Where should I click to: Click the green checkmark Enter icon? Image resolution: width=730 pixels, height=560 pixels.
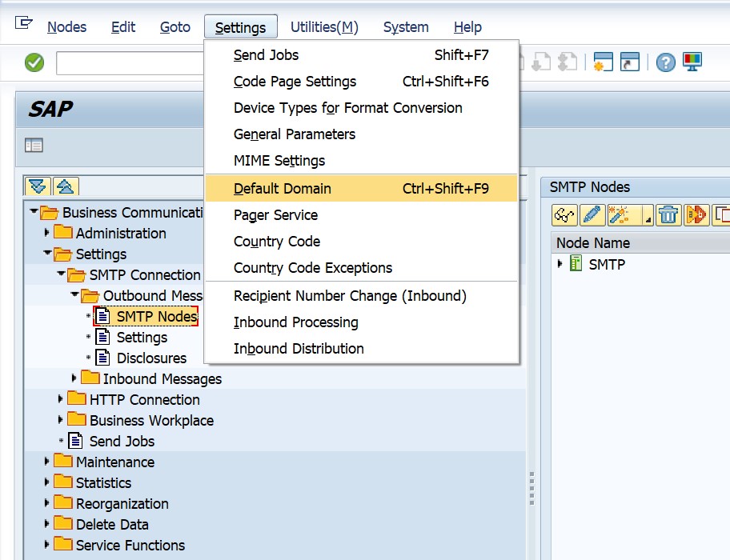coord(34,62)
